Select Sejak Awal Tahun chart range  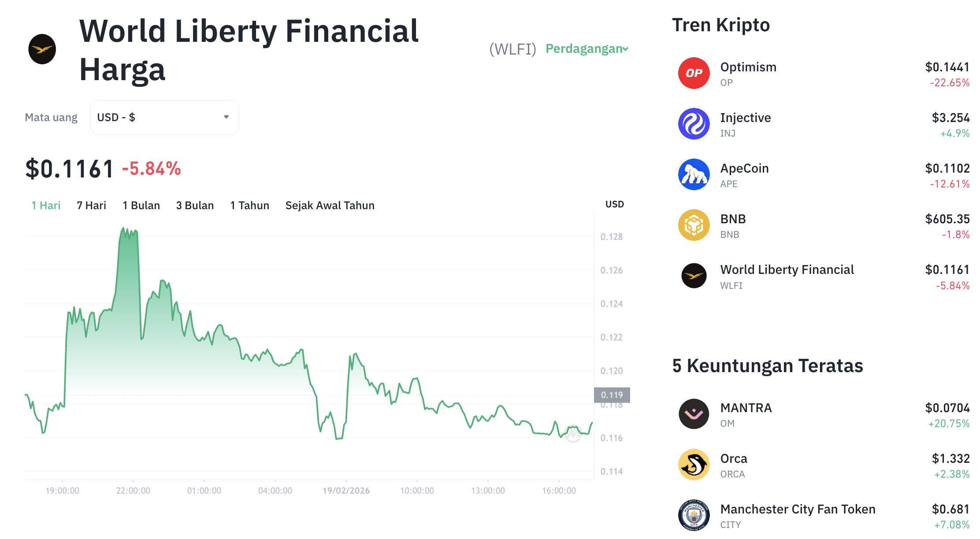coord(330,206)
